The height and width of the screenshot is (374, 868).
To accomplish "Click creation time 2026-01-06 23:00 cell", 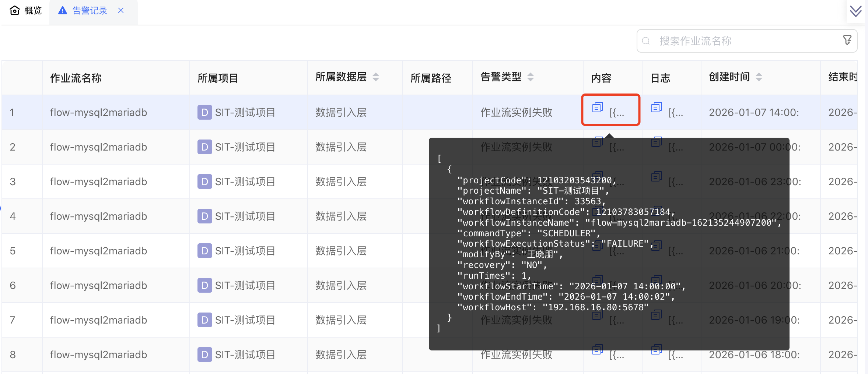I will point(755,181).
